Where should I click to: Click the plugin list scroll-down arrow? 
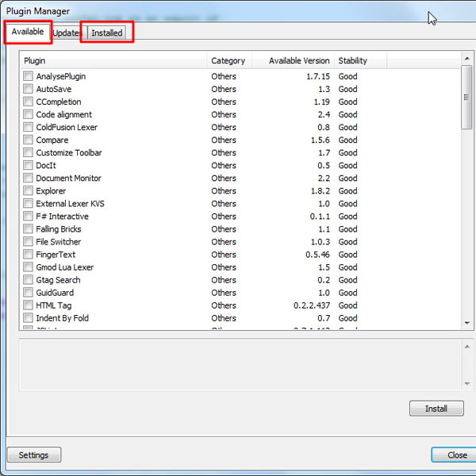pyautogui.click(x=466, y=323)
